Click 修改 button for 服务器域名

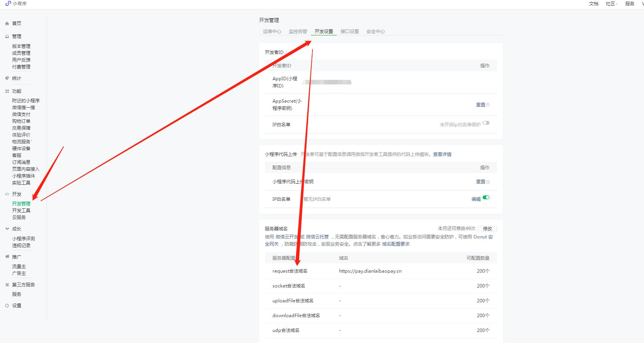point(487,229)
